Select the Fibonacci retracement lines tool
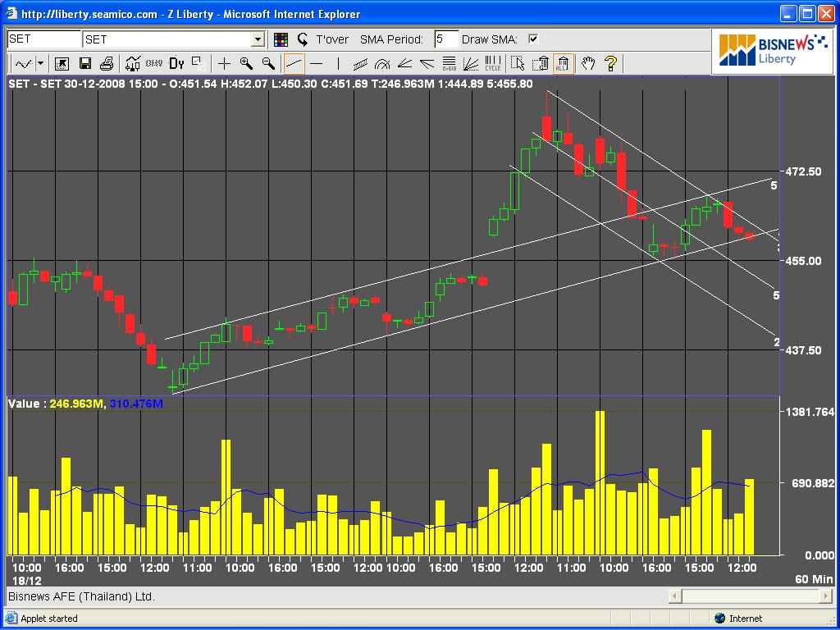The width and height of the screenshot is (840, 630). point(449,64)
